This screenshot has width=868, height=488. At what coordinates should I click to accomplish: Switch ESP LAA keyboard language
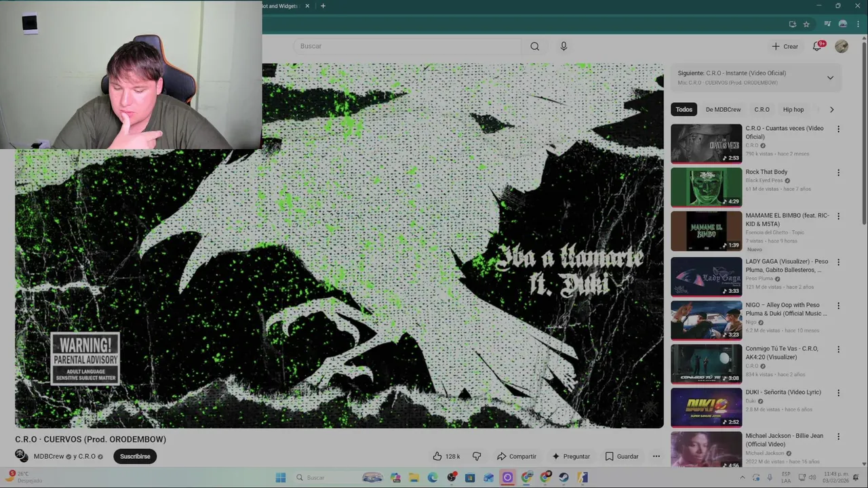click(786, 477)
